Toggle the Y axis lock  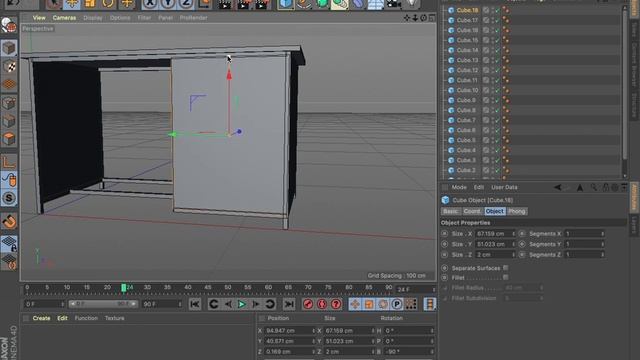[168, 4]
